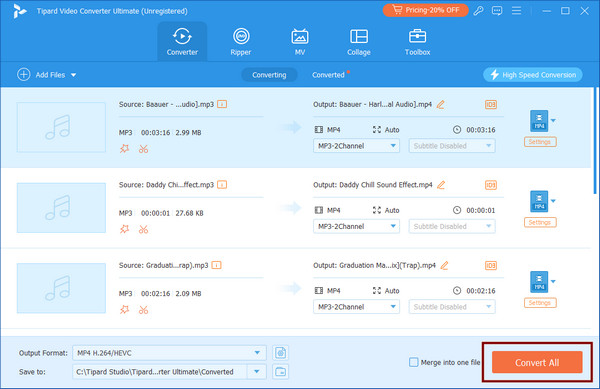Click the edit star icon for Graduation file
This screenshot has width=600, height=389.
[124, 309]
